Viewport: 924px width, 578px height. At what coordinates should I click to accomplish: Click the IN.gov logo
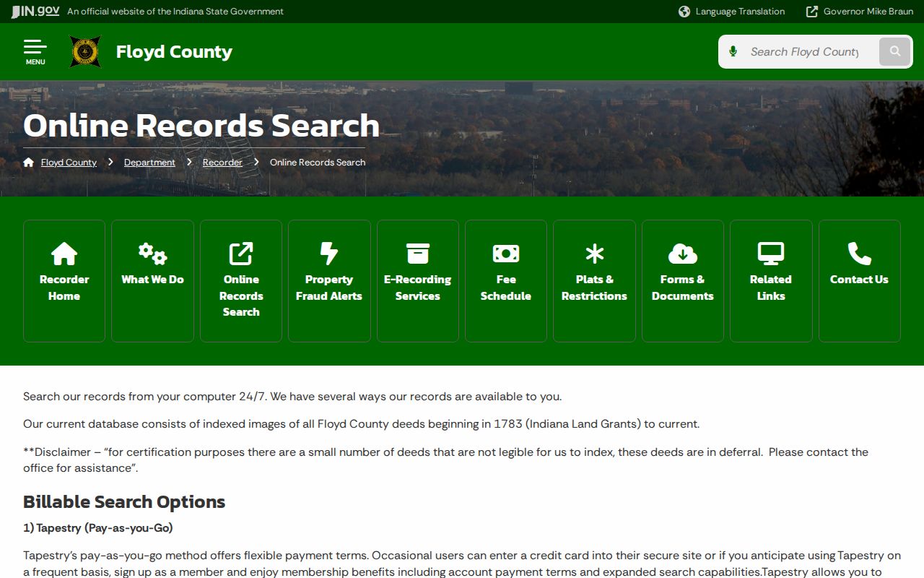click(x=35, y=11)
